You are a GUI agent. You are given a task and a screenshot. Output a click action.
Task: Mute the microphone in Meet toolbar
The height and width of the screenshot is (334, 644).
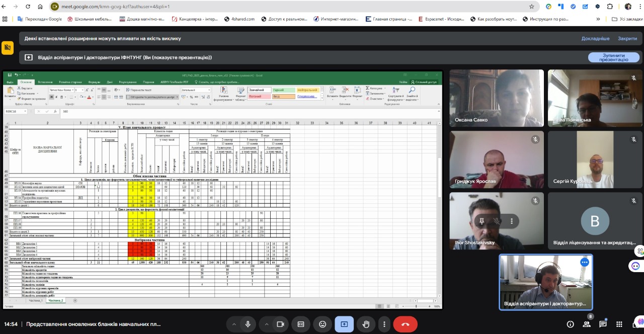[248, 324]
